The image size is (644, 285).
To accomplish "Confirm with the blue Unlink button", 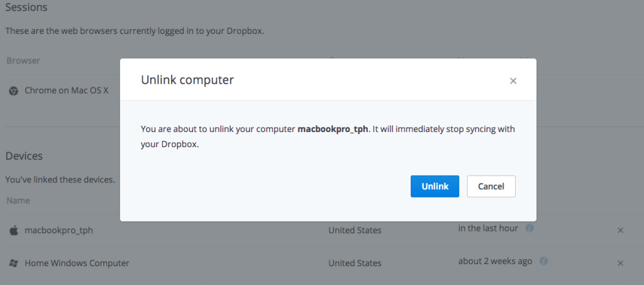I will click(x=435, y=186).
